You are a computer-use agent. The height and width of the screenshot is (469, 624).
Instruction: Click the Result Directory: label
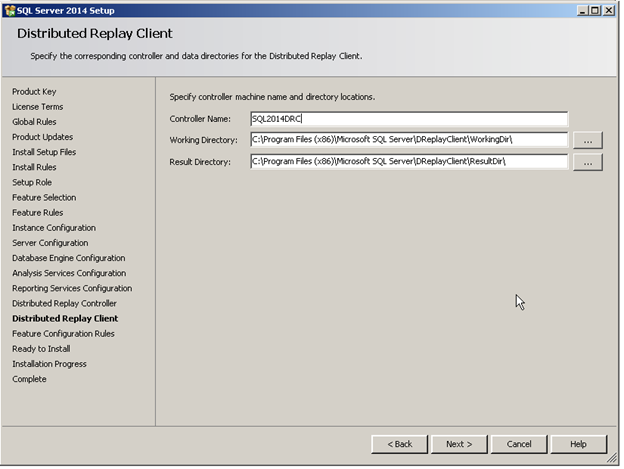coord(200,162)
